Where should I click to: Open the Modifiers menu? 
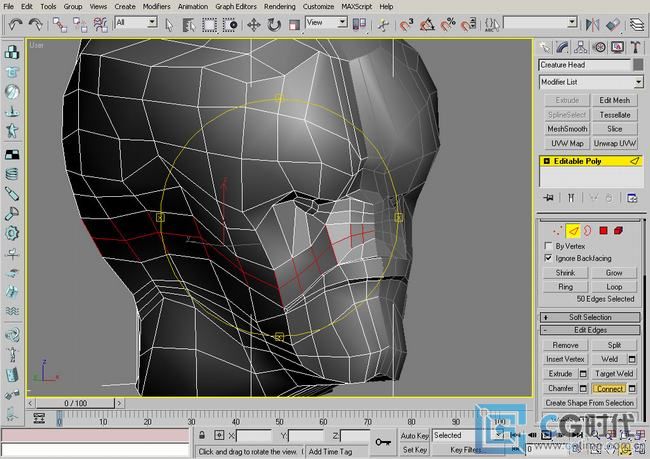156,7
